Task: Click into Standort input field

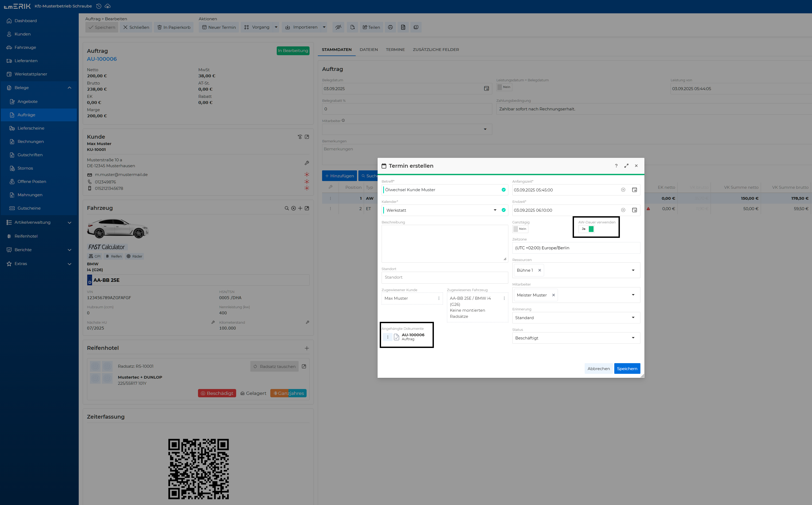Action: tap(445, 278)
